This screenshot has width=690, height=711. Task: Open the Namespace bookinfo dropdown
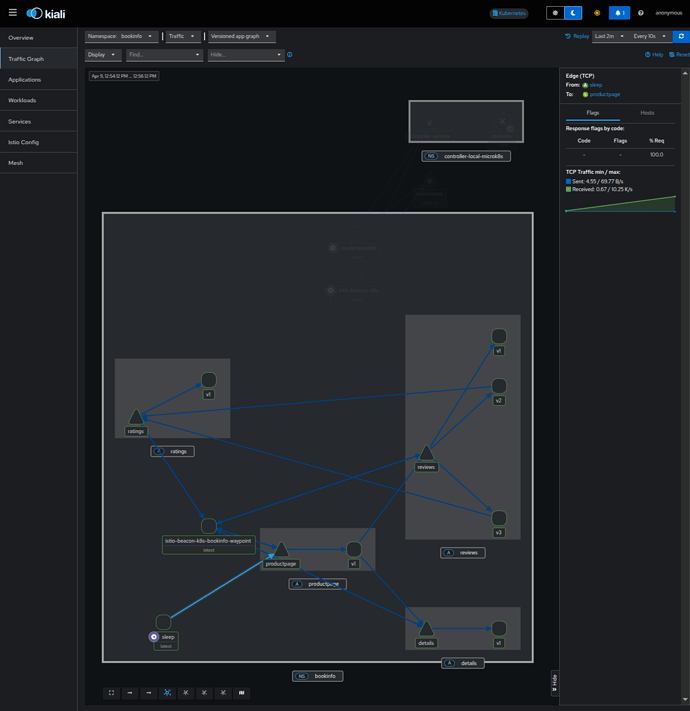121,36
